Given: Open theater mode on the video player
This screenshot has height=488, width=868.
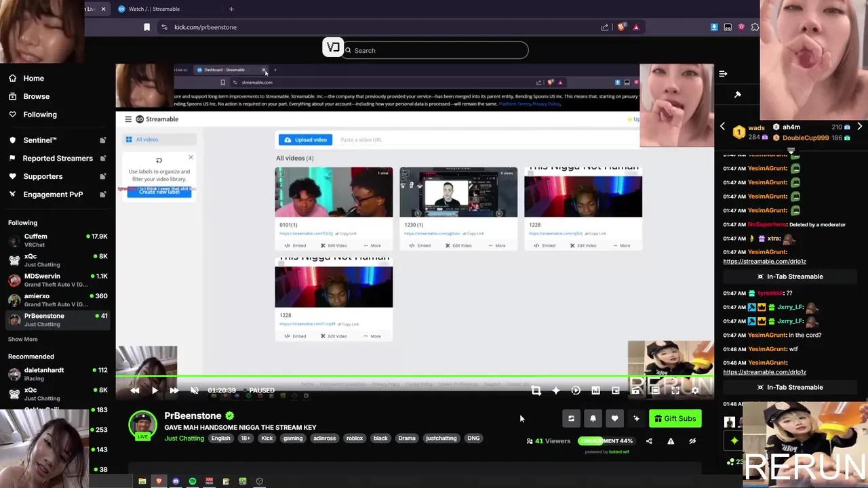Looking at the screenshot, I should point(655,390).
